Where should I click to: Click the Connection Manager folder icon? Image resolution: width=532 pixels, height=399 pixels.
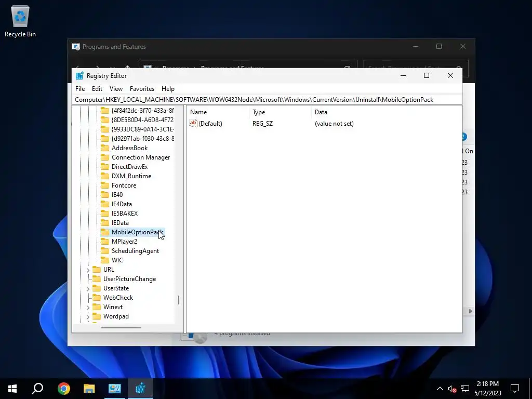point(105,157)
